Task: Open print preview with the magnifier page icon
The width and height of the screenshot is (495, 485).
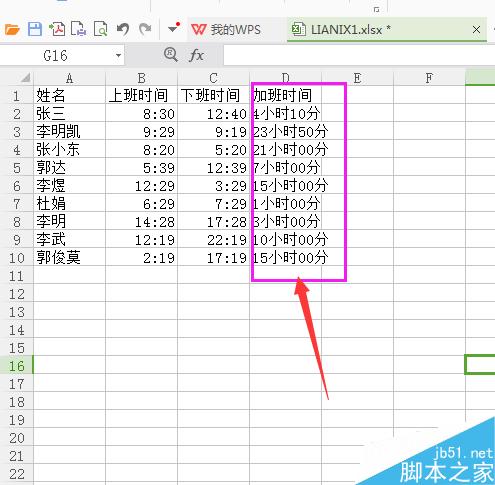Action: tap(101, 29)
